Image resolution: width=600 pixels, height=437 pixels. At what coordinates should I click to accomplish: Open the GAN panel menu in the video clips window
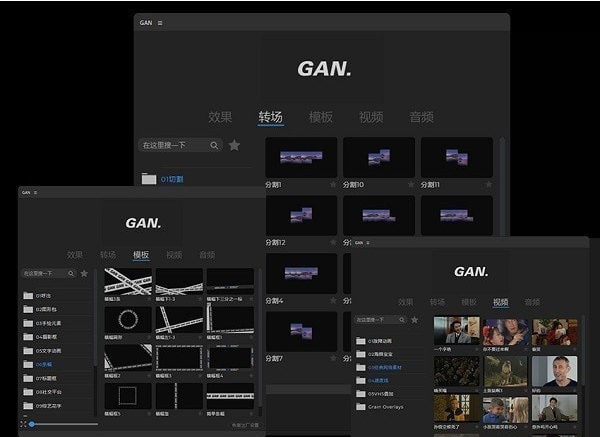point(368,243)
